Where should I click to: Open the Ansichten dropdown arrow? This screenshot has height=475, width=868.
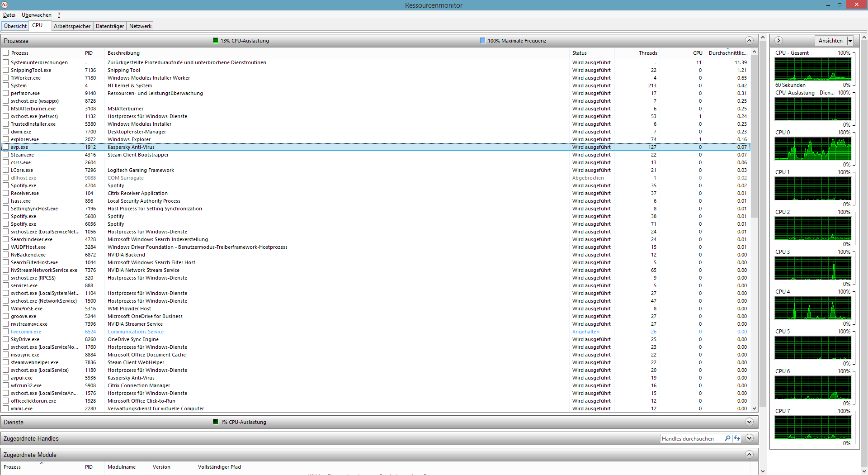pos(850,41)
